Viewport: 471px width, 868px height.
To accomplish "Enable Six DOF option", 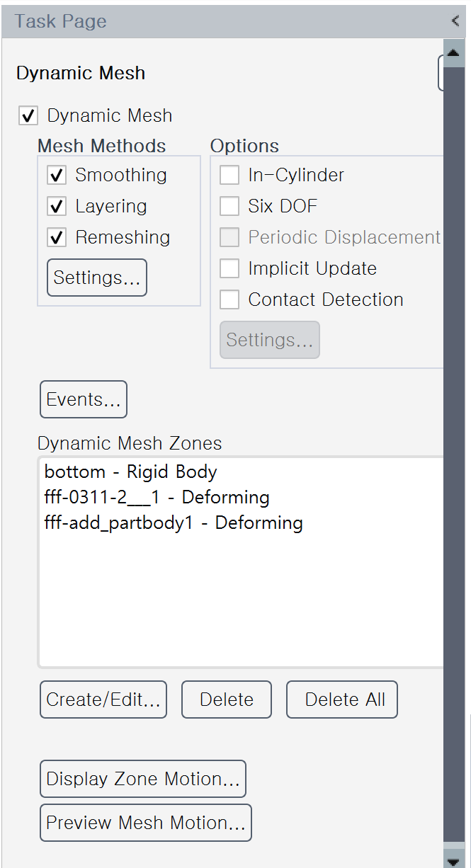I will pos(229,207).
